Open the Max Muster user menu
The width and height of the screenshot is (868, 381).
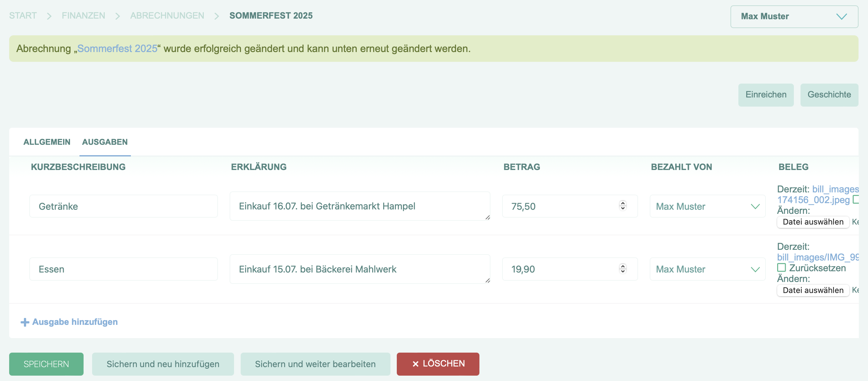coord(794,16)
